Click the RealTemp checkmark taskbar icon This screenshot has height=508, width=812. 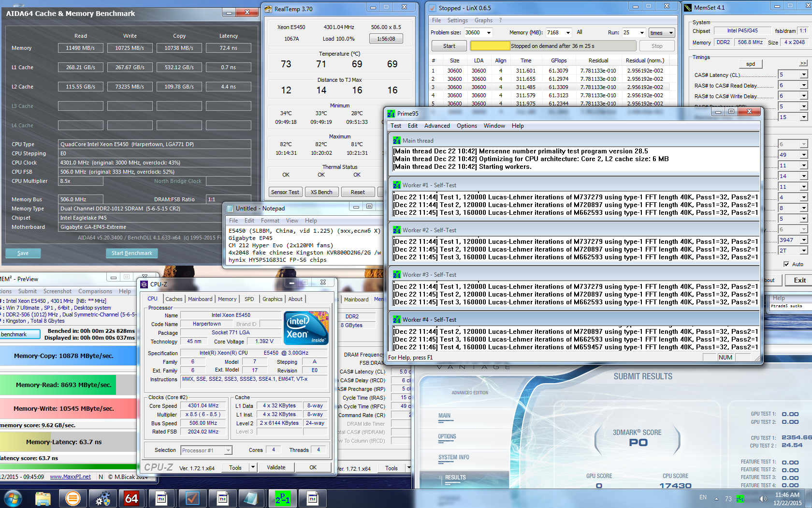[192, 498]
